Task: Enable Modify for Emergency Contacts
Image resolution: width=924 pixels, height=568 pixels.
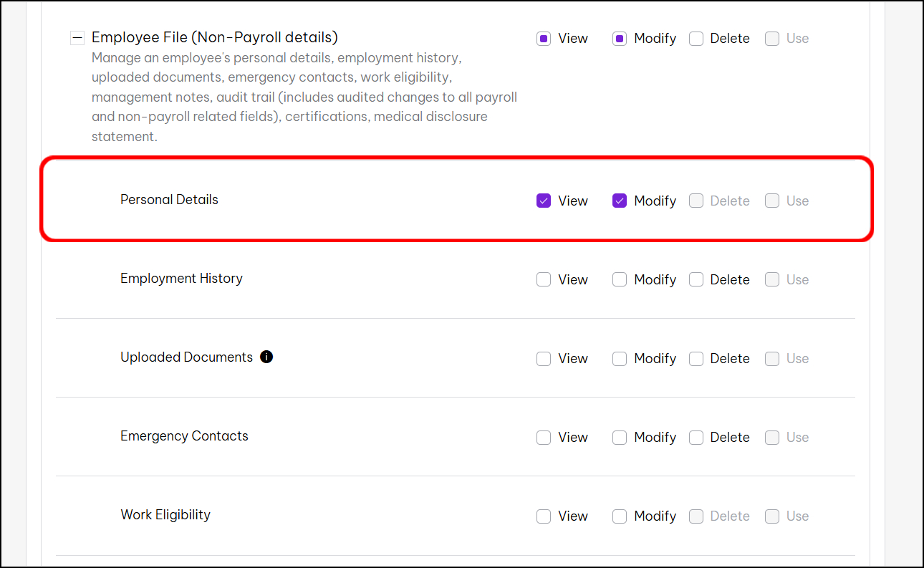Action: click(x=620, y=438)
